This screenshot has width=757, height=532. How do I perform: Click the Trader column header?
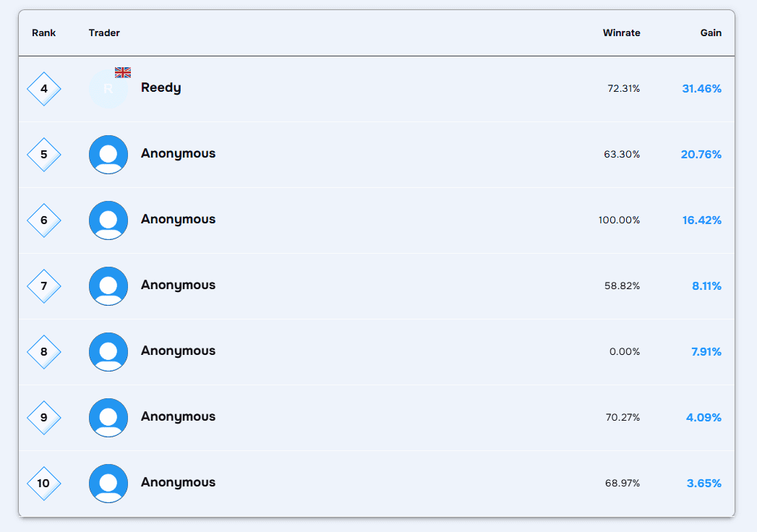coord(104,33)
